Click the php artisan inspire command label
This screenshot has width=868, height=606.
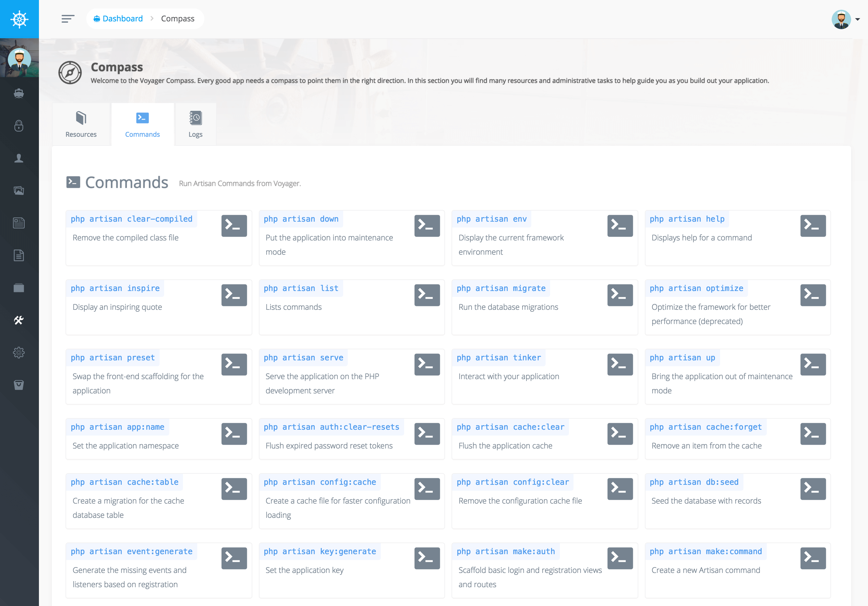pos(115,288)
